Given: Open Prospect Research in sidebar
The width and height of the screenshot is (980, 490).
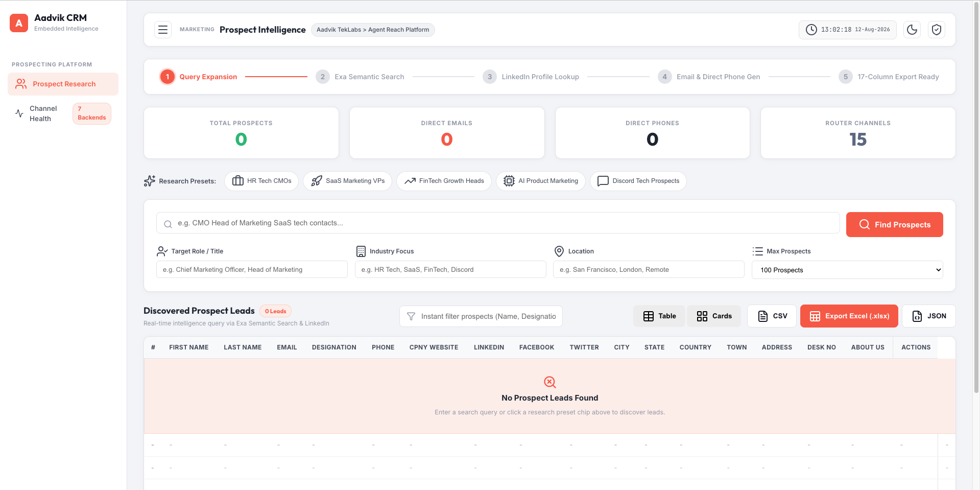Looking at the screenshot, I should pyautogui.click(x=63, y=84).
